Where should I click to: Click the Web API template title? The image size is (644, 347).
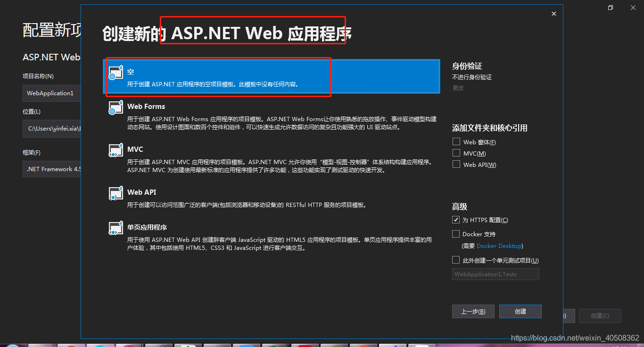[x=141, y=192]
